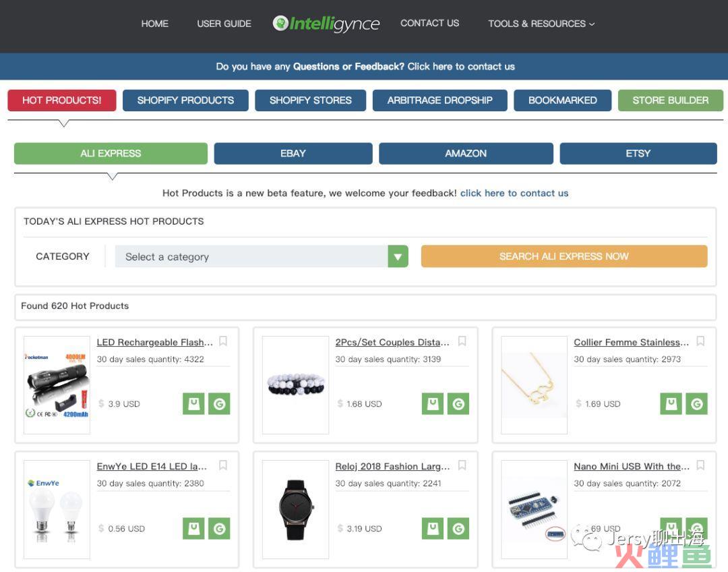Click the '1.68 USD' price

(364, 404)
